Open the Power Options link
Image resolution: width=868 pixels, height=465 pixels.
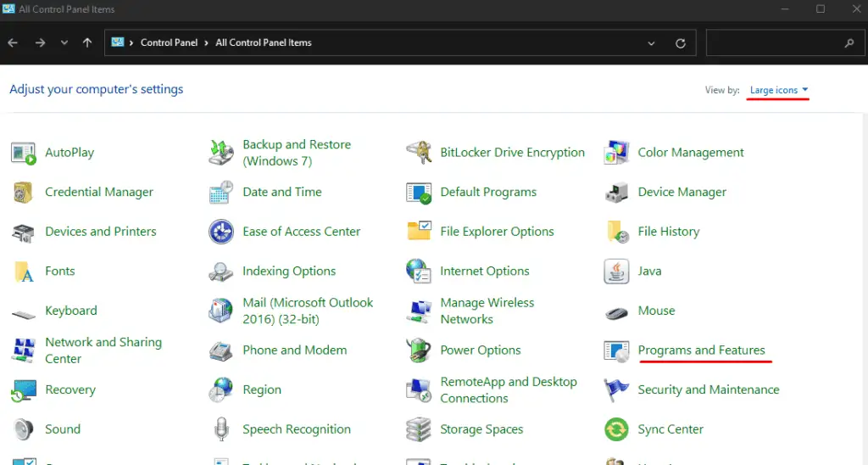pos(481,350)
